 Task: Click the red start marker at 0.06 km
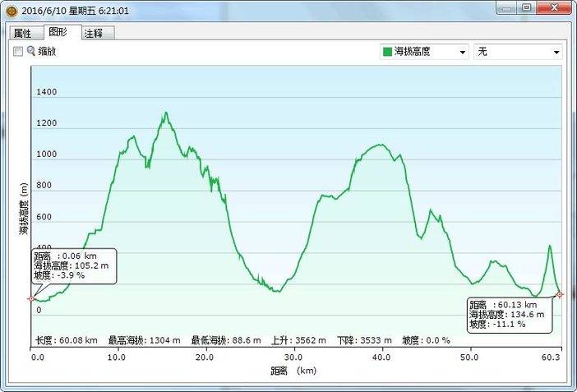pyautogui.click(x=31, y=298)
